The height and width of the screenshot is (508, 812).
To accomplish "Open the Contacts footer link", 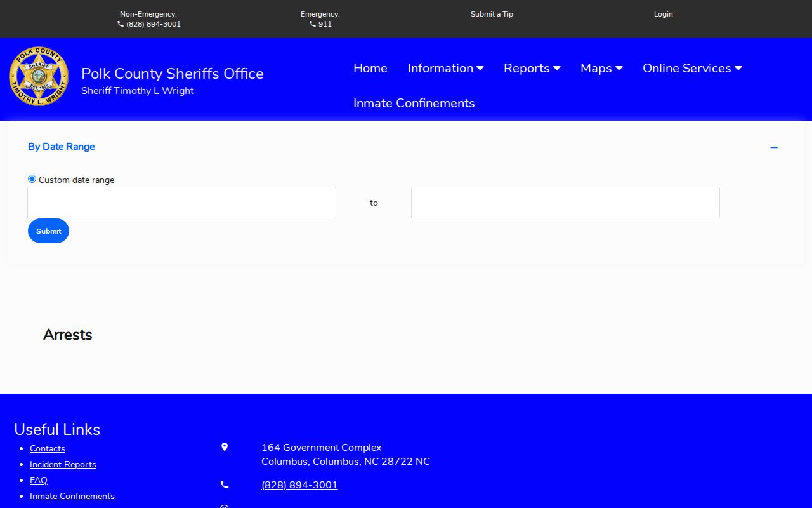I will coord(48,448).
